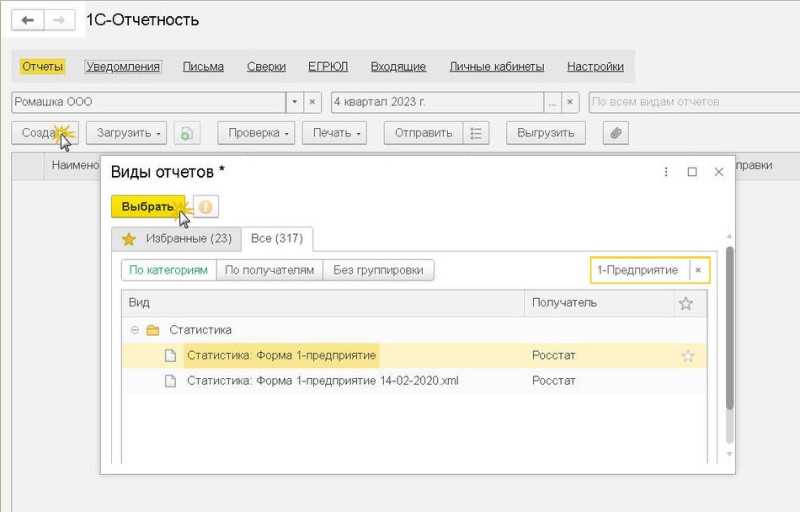The image size is (800, 512).
Task: Open the send list icon beside Отправить
Action: click(x=476, y=133)
